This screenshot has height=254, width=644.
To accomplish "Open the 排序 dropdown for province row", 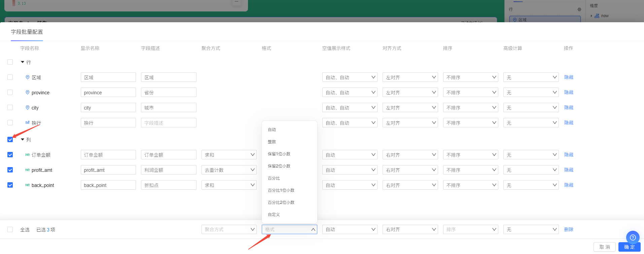I will click(x=470, y=93).
